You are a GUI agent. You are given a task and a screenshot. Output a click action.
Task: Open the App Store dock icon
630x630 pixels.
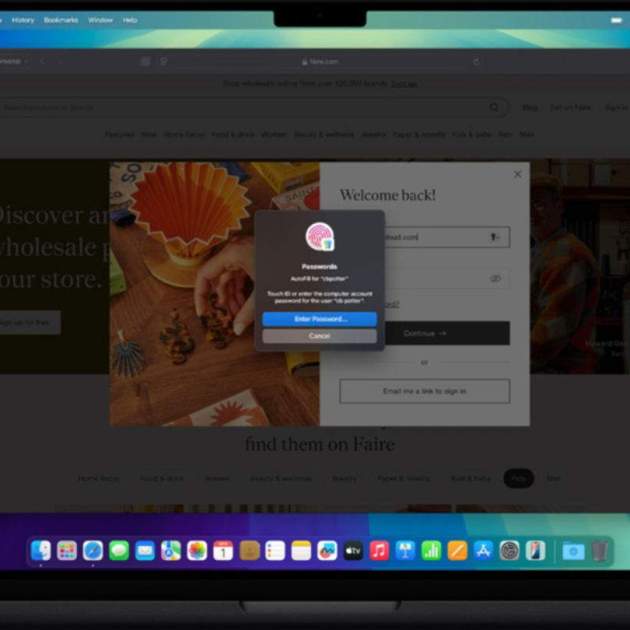483,550
